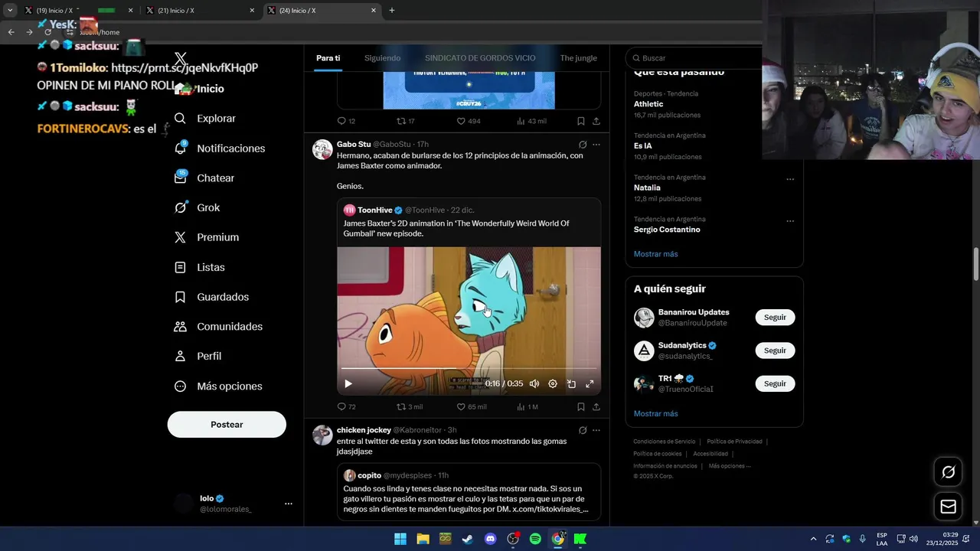Like the post with 494 likes

tap(469, 121)
